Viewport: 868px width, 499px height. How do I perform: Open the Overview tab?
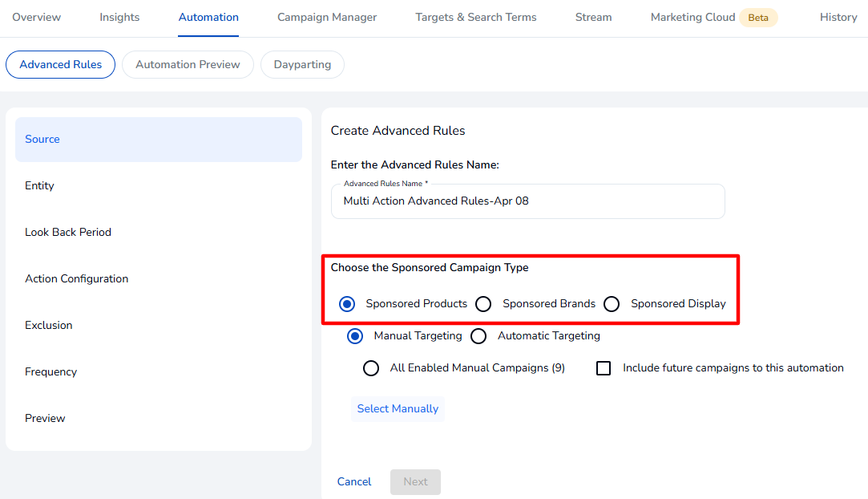pos(37,18)
